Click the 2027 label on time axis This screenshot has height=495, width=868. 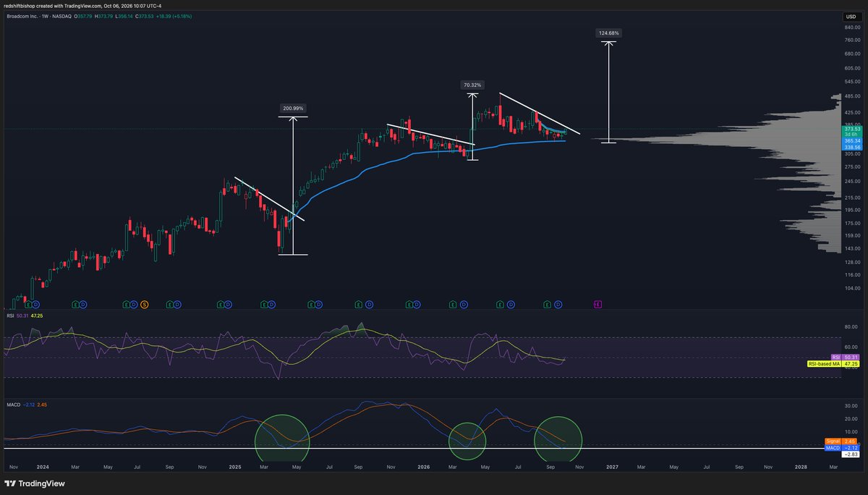pos(612,467)
